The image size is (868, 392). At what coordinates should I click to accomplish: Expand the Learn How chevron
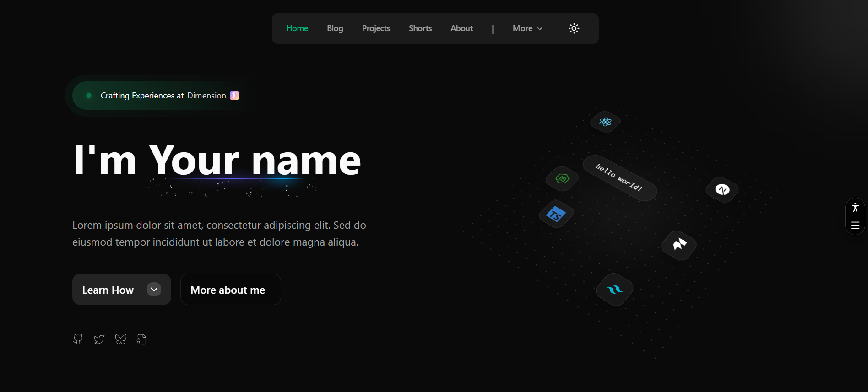point(154,290)
